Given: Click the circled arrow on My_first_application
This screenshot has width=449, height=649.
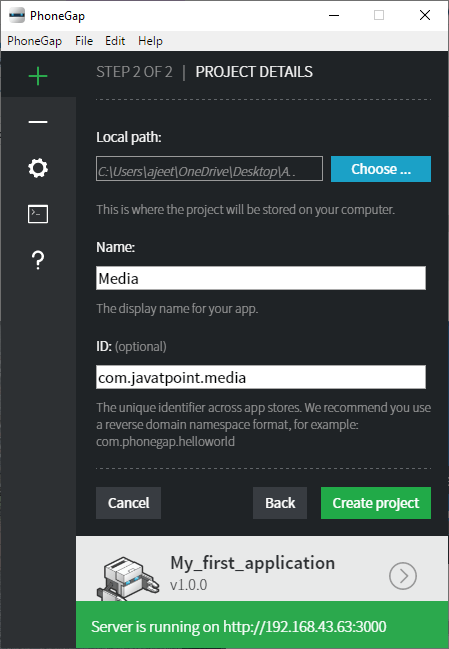Looking at the screenshot, I should [403, 576].
